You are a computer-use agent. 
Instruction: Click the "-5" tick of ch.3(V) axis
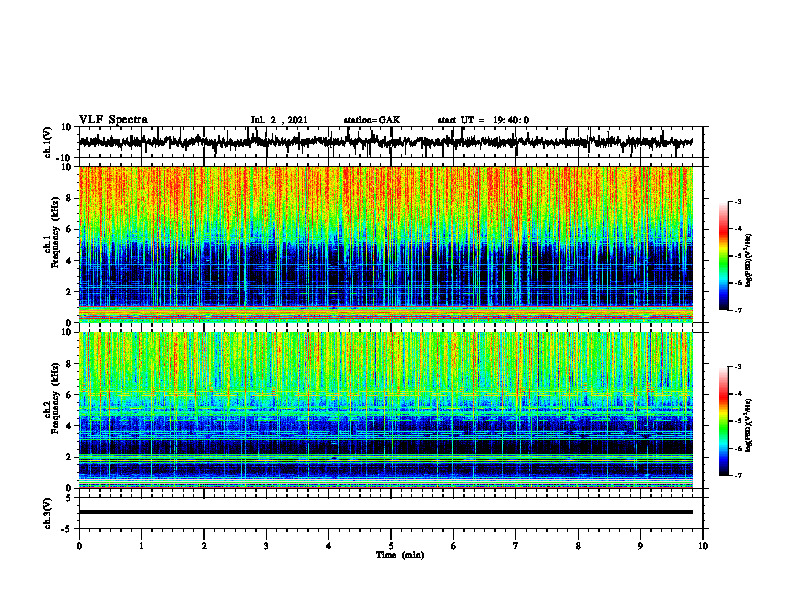[68, 529]
